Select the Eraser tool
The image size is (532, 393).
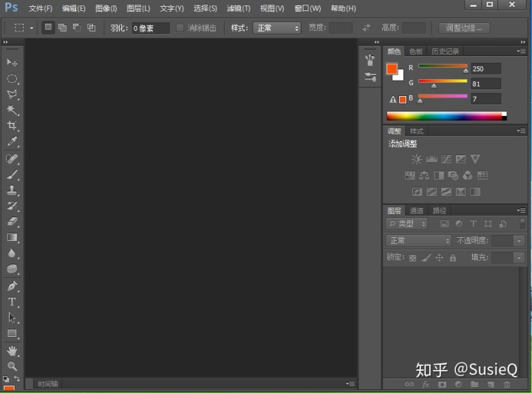point(12,222)
